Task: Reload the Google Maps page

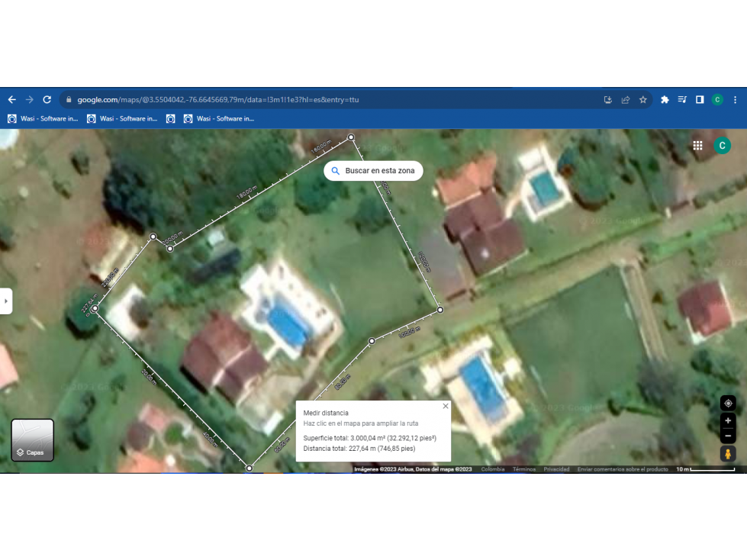Action: [47, 99]
